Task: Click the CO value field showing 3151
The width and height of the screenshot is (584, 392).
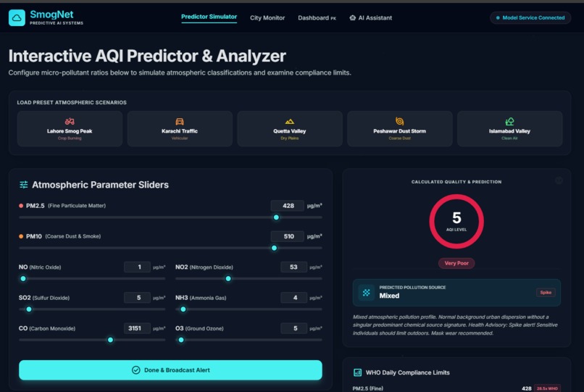Action: pyautogui.click(x=137, y=328)
